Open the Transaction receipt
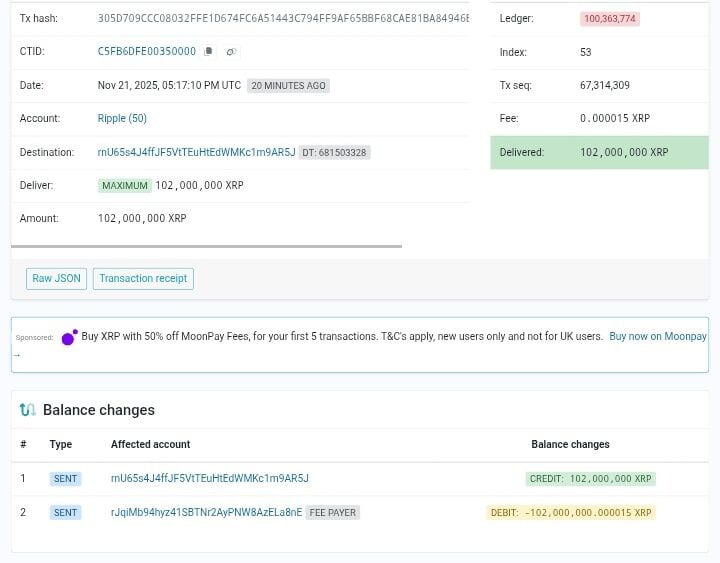This screenshot has width=720, height=563. click(x=143, y=278)
